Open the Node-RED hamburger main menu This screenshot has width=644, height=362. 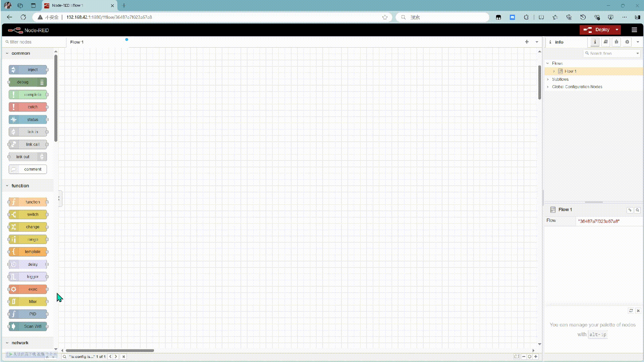tap(634, 30)
